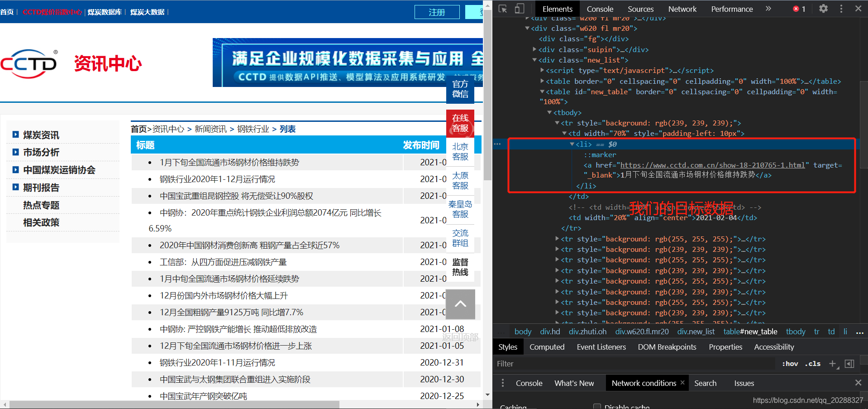Show overflow breadcrumb ellipsis at right

pyautogui.click(x=860, y=332)
